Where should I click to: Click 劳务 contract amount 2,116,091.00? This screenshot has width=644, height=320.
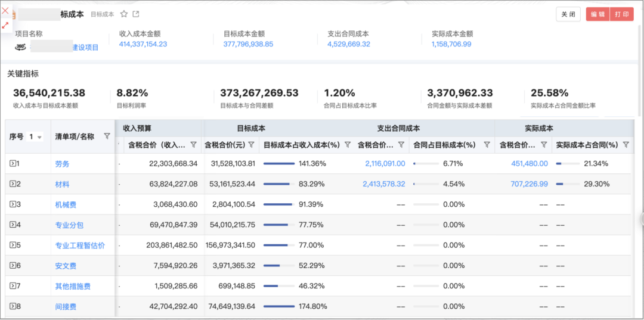pos(385,163)
